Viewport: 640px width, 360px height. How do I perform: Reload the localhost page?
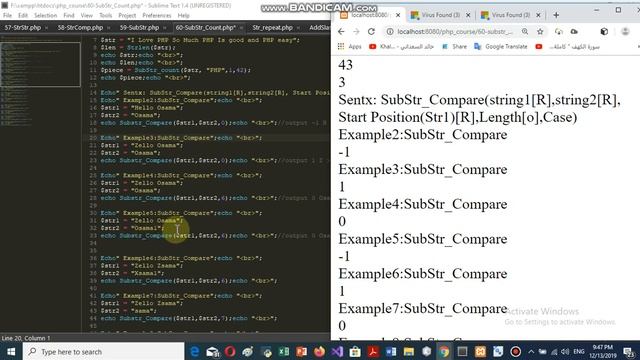point(371,31)
